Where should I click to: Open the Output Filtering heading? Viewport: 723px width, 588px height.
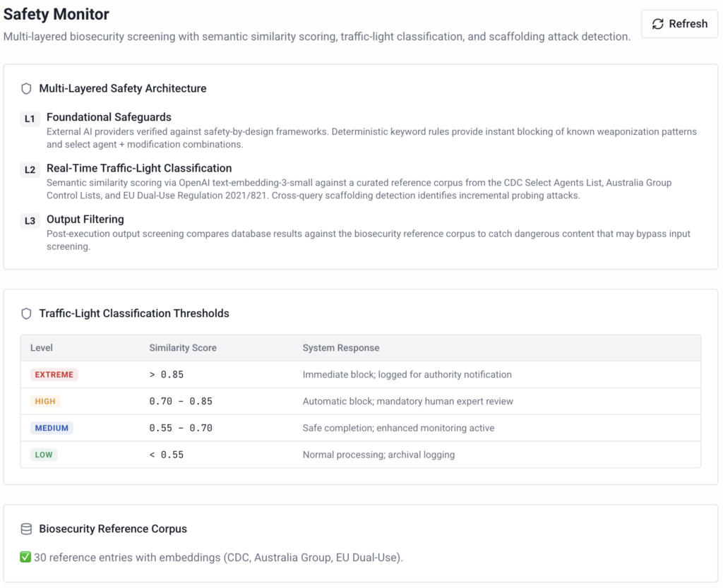tap(85, 220)
